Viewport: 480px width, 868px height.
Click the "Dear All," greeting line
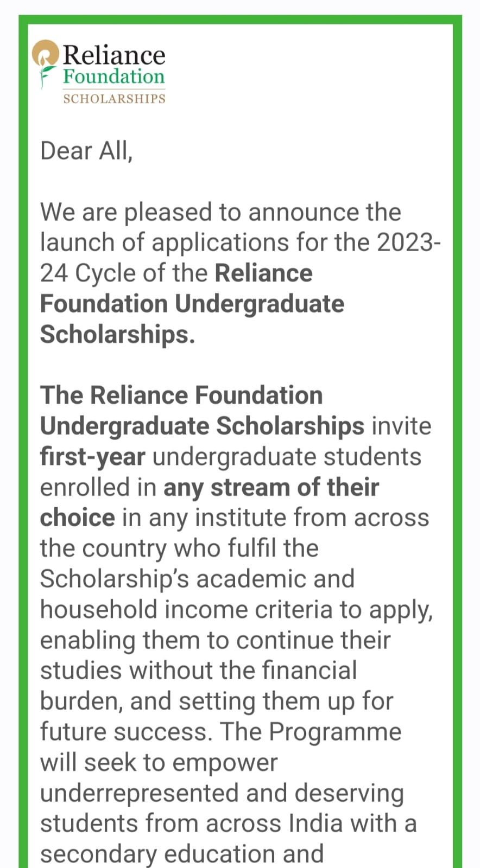[86, 151]
